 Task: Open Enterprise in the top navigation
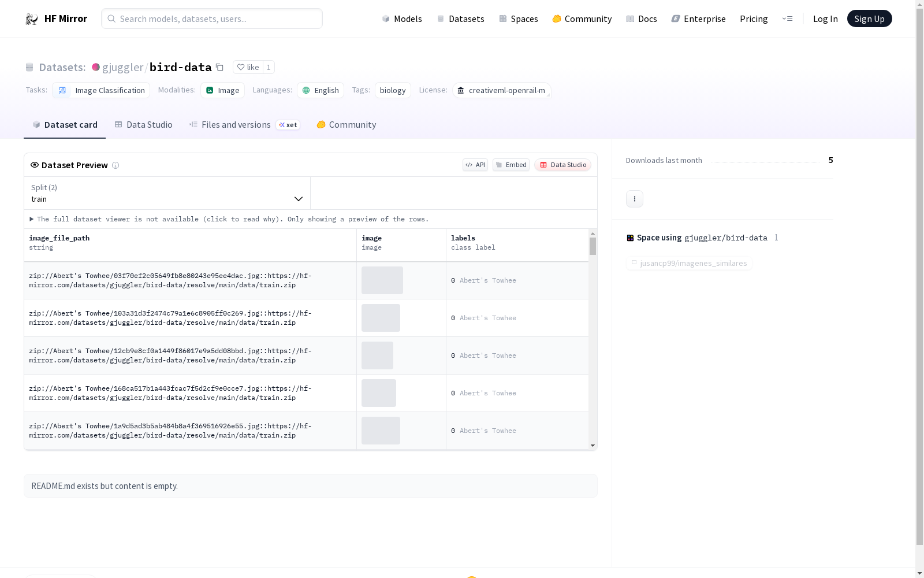click(x=699, y=18)
